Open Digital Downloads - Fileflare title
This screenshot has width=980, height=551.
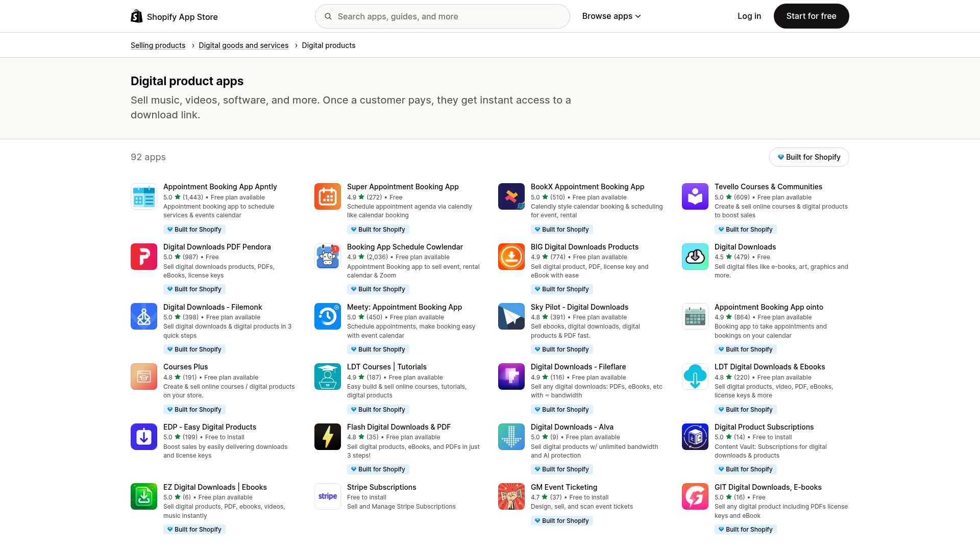coord(578,367)
